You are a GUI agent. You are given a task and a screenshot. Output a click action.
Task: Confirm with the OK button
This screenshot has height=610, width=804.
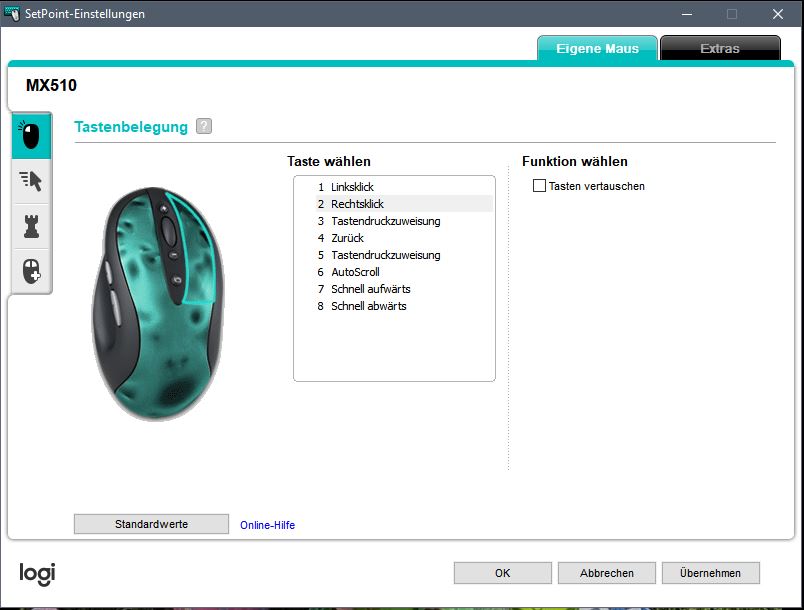(x=502, y=573)
